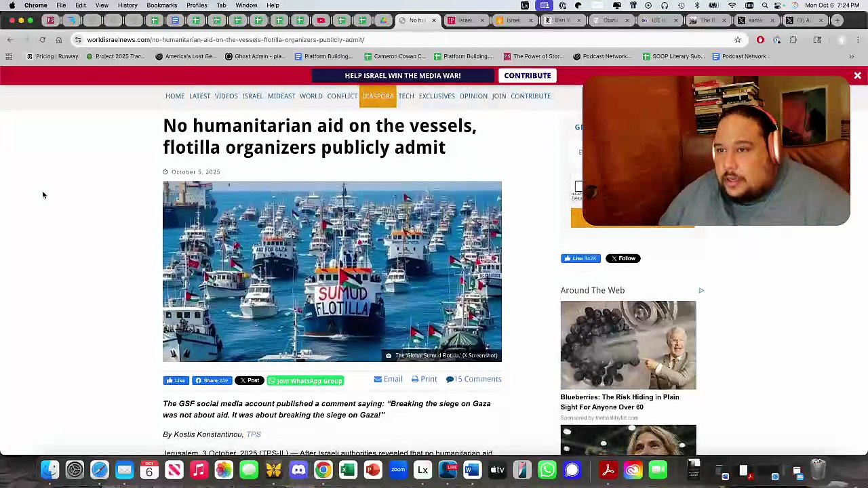Bookmark this page with star icon
The width and height of the screenshot is (868, 488).
pyautogui.click(x=738, y=40)
